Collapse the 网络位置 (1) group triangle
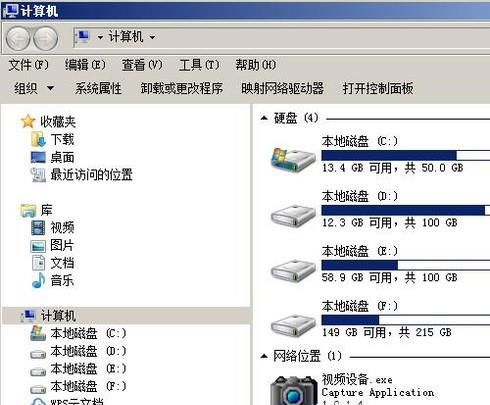The image size is (490, 405). [264, 356]
